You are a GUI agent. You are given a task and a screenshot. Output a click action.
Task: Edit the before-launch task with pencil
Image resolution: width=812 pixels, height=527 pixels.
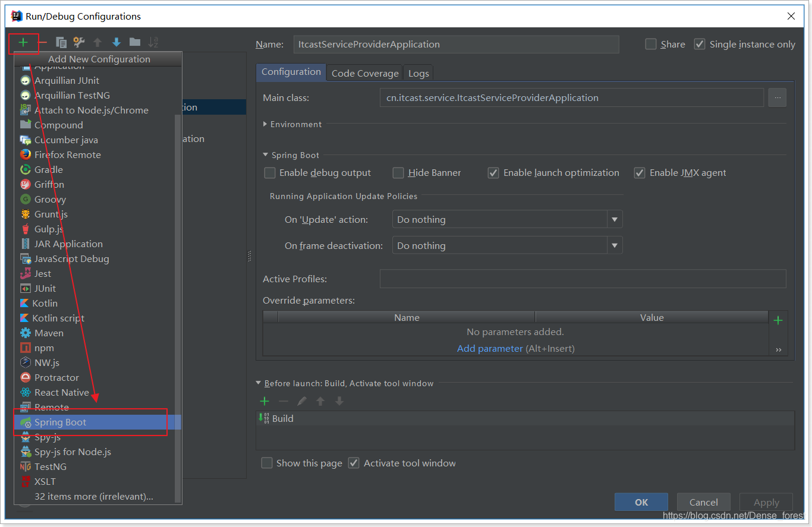click(x=302, y=401)
